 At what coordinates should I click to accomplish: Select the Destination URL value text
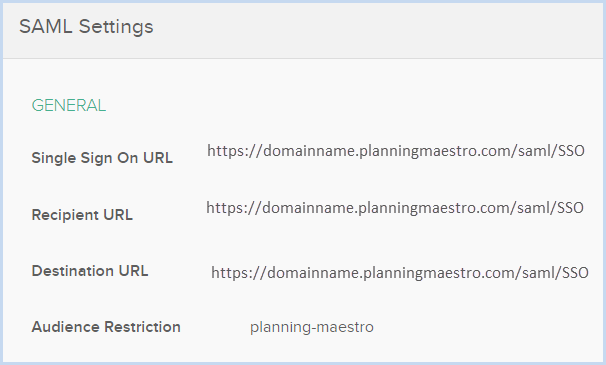(400, 273)
